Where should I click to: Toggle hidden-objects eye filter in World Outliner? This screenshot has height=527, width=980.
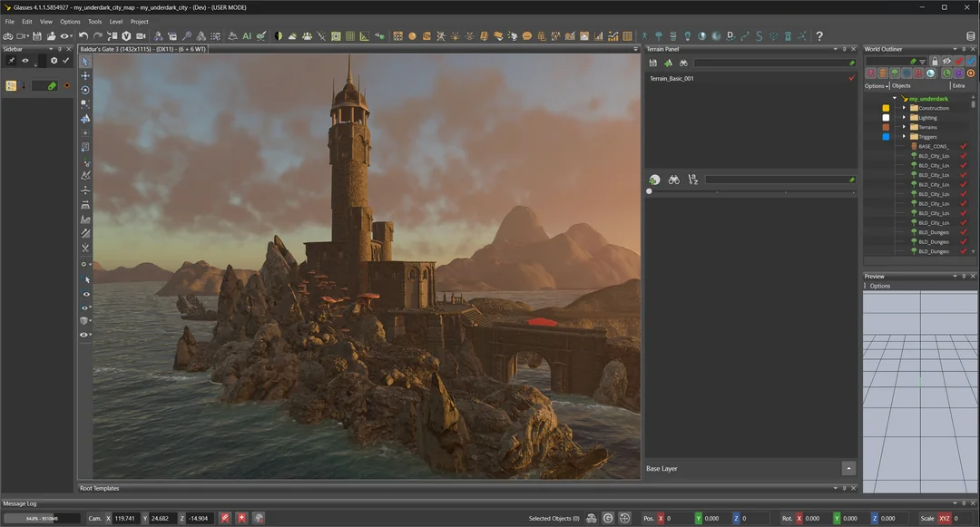coord(946,61)
